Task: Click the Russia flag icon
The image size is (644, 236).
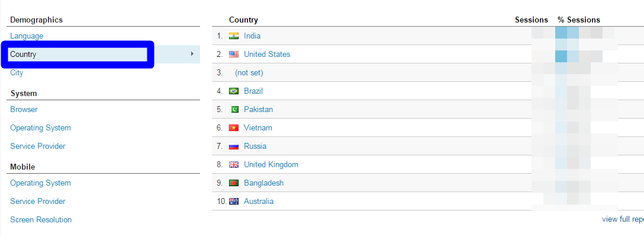Action: pyautogui.click(x=234, y=146)
